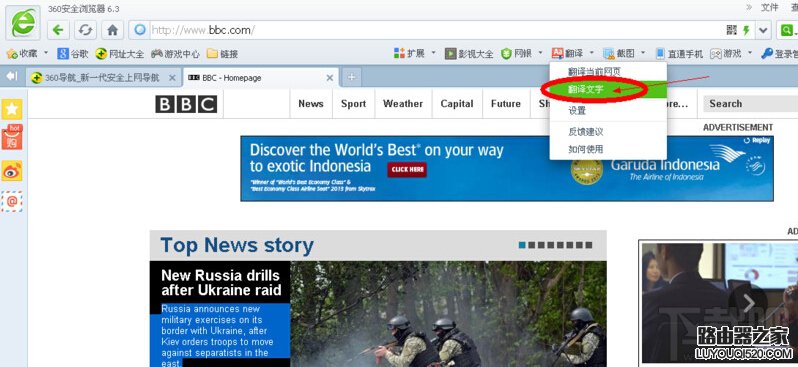
Task: Click the 登录管家 login manager button
Action: (x=779, y=53)
